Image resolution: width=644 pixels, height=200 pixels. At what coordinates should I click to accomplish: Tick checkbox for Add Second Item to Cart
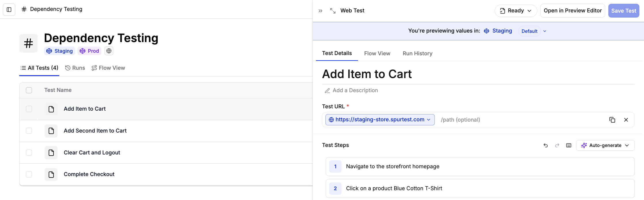click(x=29, y=131)
